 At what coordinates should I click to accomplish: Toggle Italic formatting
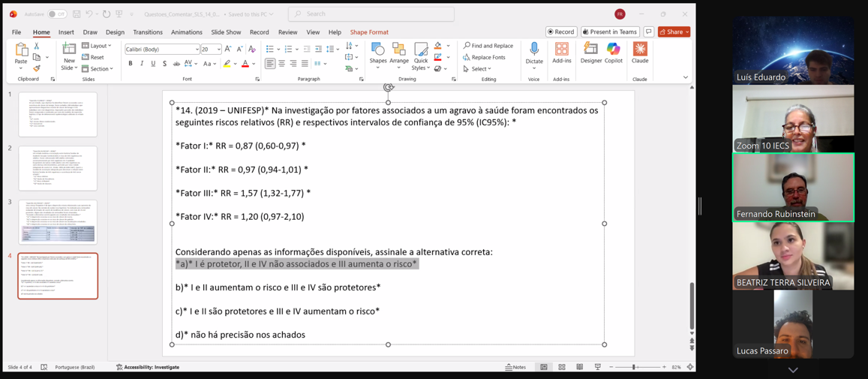(x=142, y=63)
